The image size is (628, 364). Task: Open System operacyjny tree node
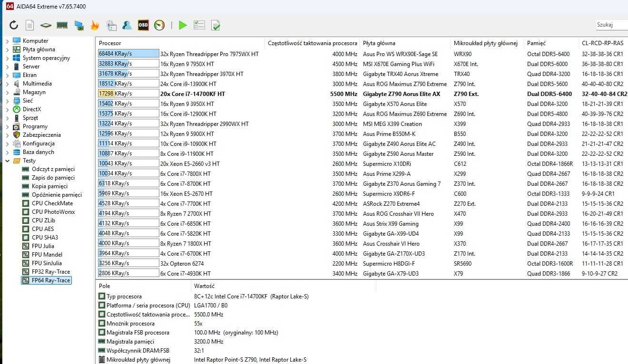46,58
